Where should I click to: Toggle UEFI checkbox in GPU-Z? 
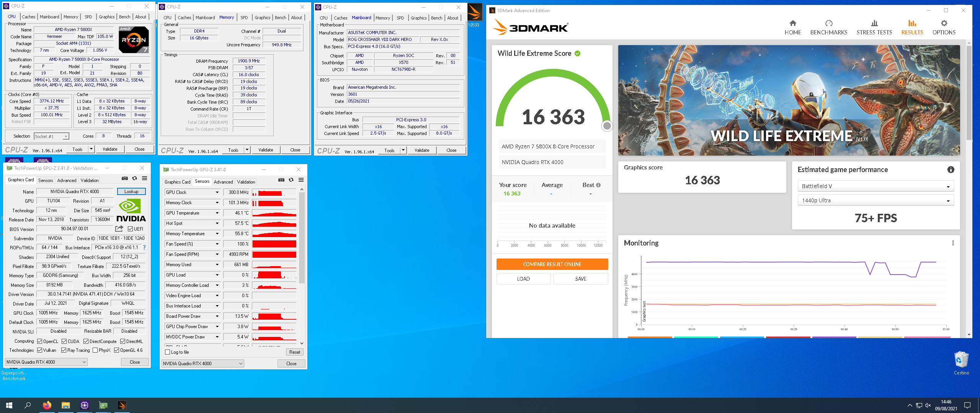pos(130,229)
